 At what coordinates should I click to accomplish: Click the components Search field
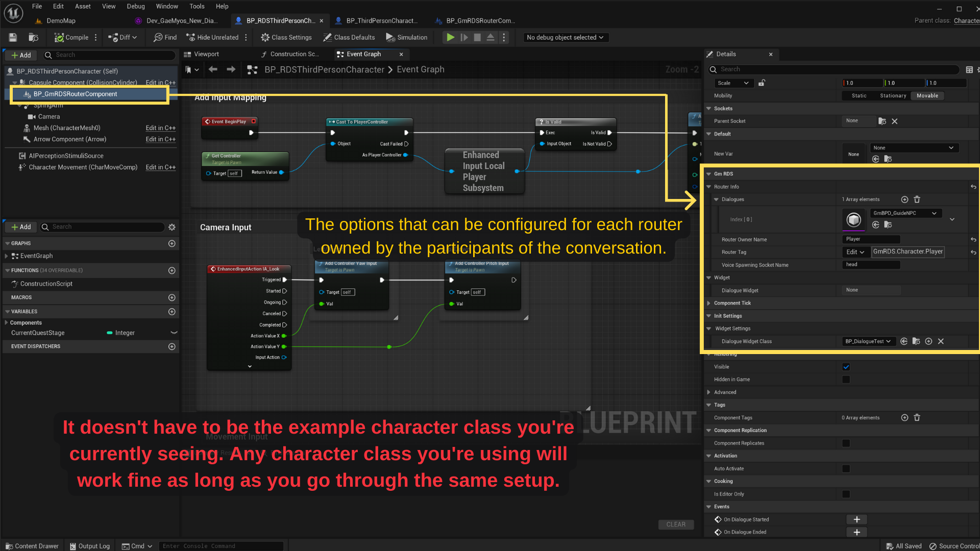[x=110, y=55]
